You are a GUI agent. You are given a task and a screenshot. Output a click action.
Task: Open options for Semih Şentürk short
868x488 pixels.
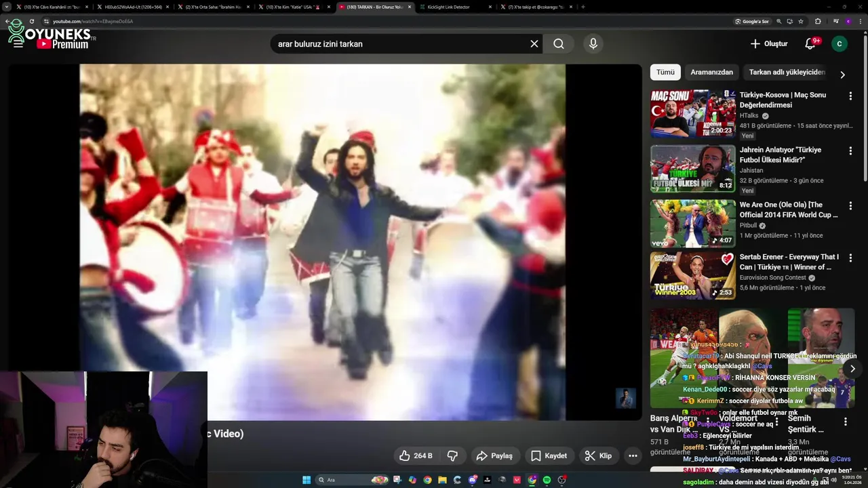click(845, 422)
